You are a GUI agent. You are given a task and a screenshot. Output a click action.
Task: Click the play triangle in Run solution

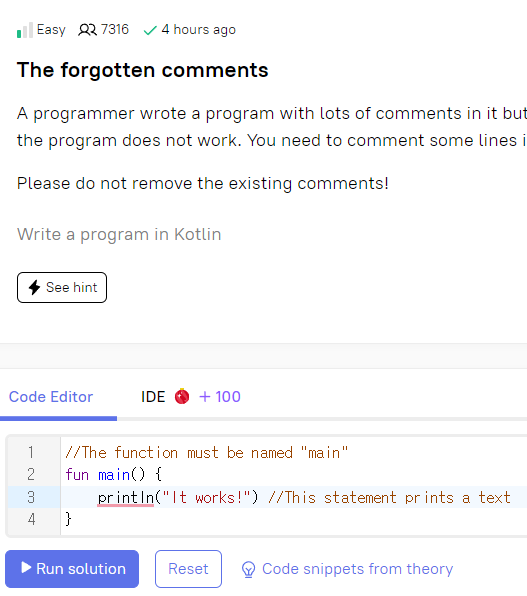(26, 567)
